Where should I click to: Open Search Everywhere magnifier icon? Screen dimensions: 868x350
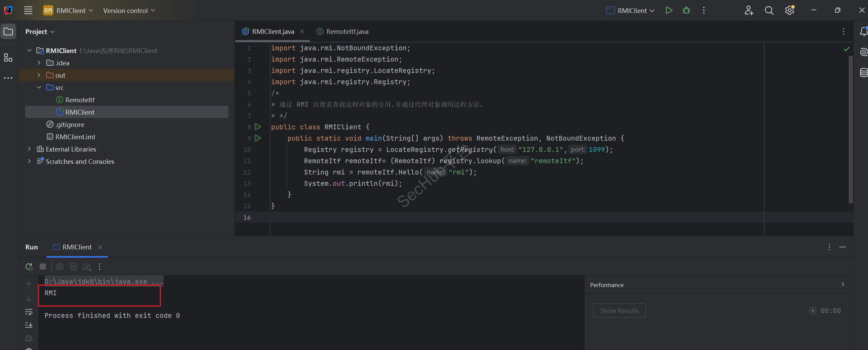tap(769, 11)
